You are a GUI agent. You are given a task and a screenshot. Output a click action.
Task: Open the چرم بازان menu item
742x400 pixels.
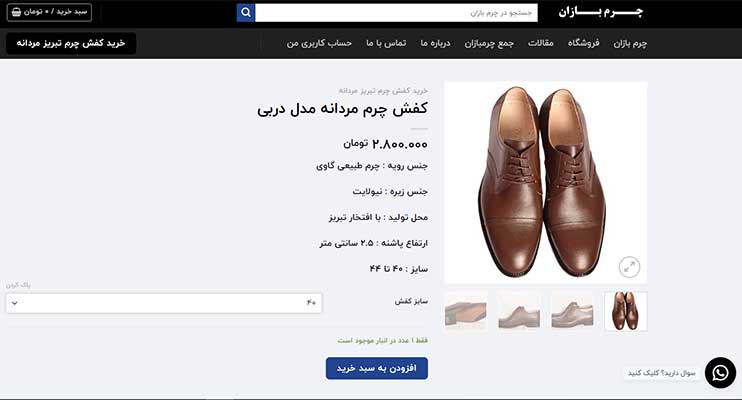(x=630, y=43)
